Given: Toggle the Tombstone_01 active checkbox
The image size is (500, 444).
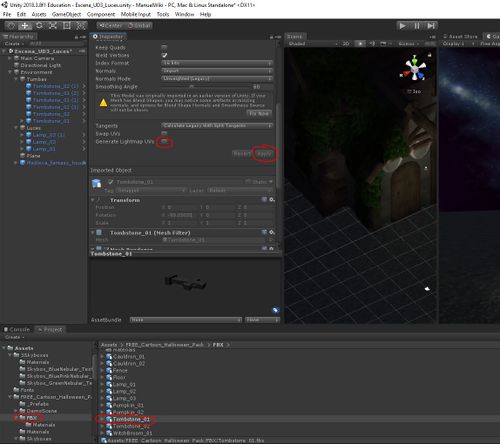Looking at the screenshot, I should point(111,182).
